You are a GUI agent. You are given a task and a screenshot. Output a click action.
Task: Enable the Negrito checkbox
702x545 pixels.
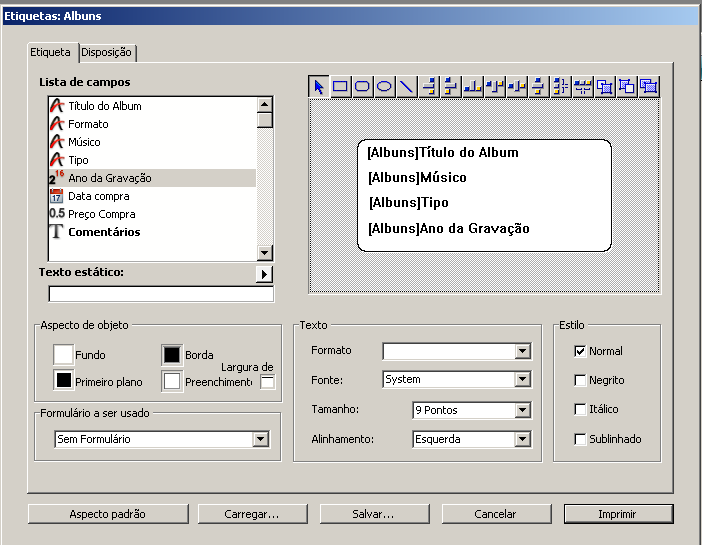580,380
